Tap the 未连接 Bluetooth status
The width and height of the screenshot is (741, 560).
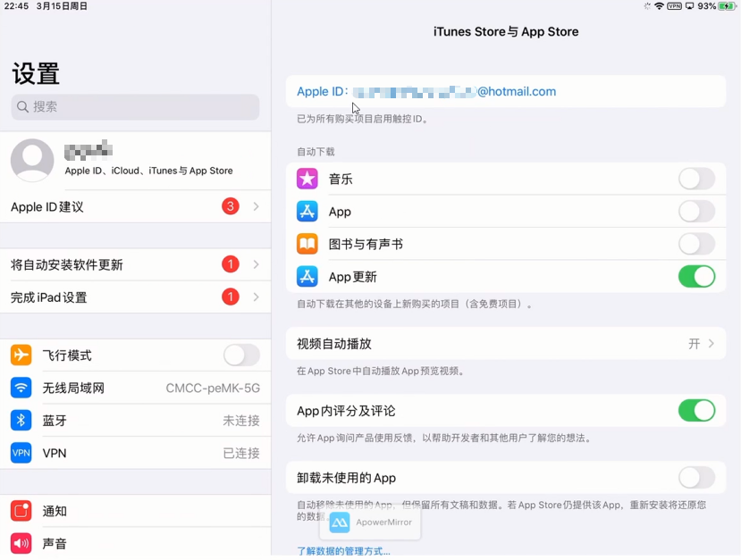[x=241, y=421]
